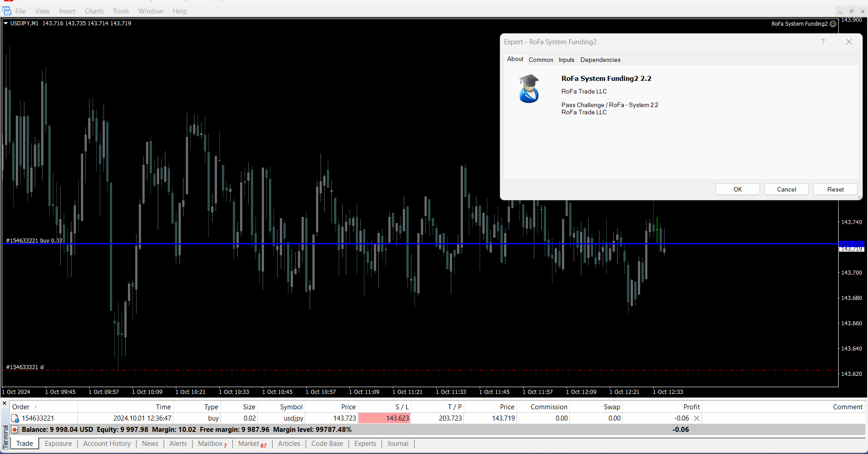The height and width of the screenshot is (454, 868).
Task: Close order 154633221 with the X icon
Action: (697, 418)
